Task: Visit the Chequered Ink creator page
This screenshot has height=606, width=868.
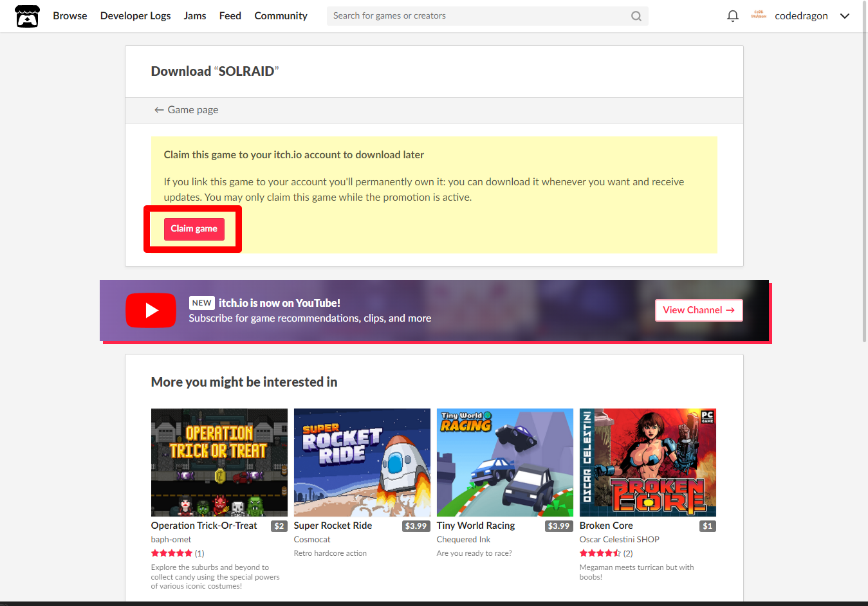Action: tap(463, 540)
